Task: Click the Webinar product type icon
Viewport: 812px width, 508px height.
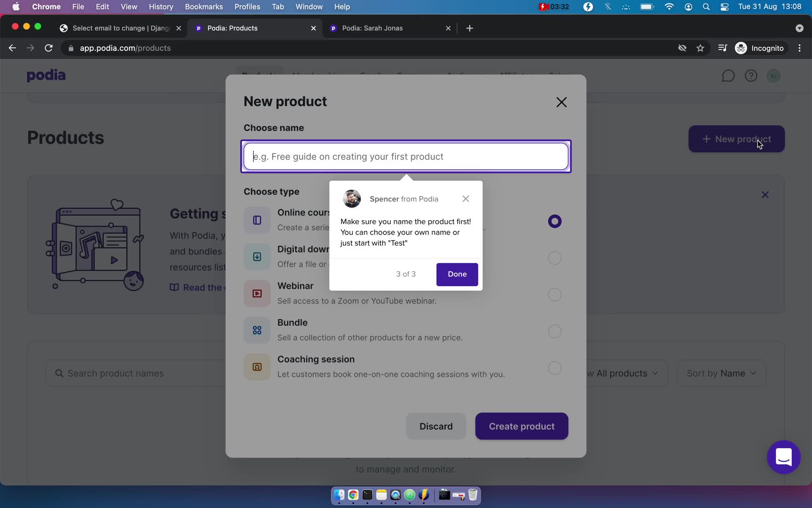Action: [256, 293]
